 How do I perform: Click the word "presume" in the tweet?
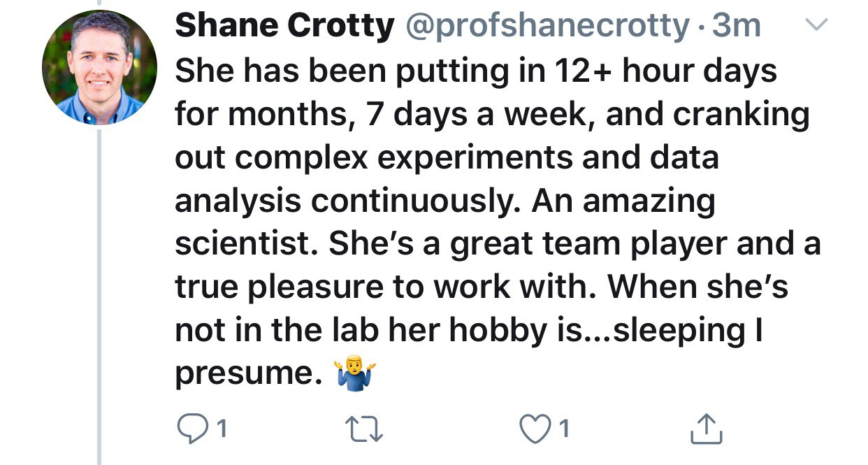coord(243,374)
